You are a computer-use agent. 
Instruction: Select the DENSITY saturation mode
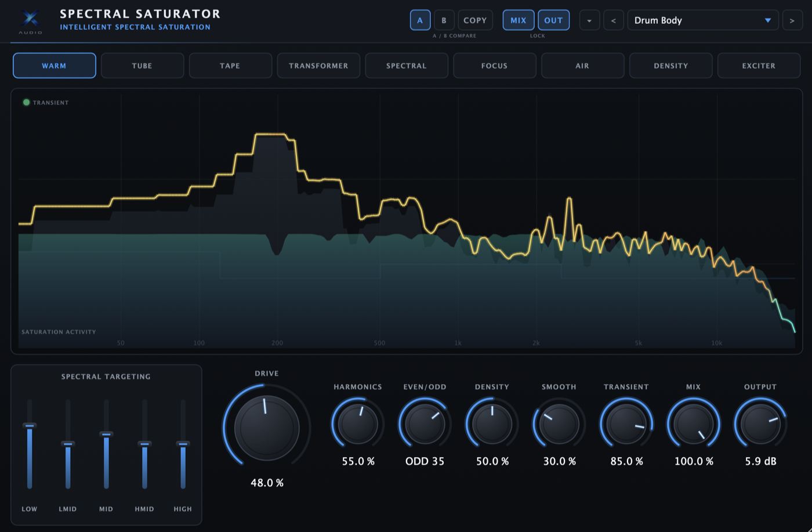coord(670,66)
